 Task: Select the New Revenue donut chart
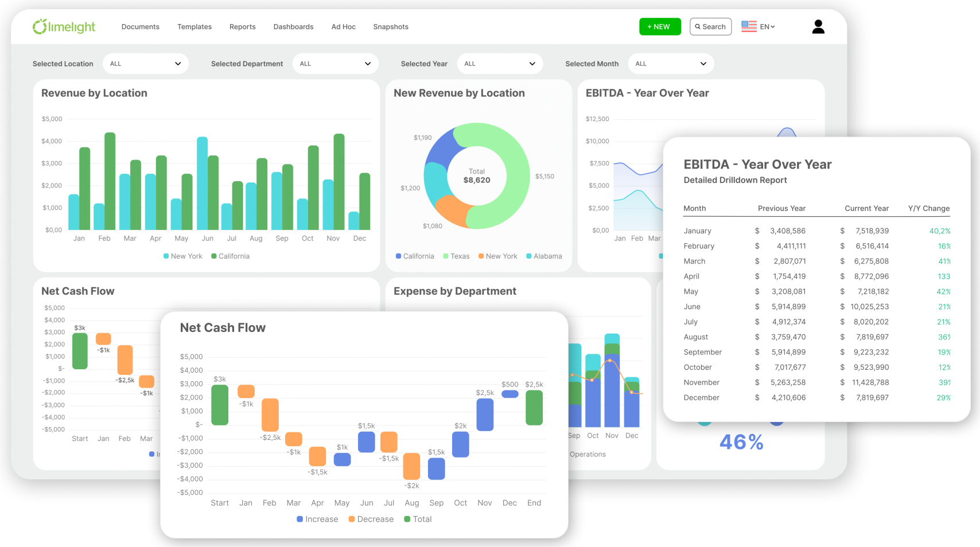click(516, 175)
